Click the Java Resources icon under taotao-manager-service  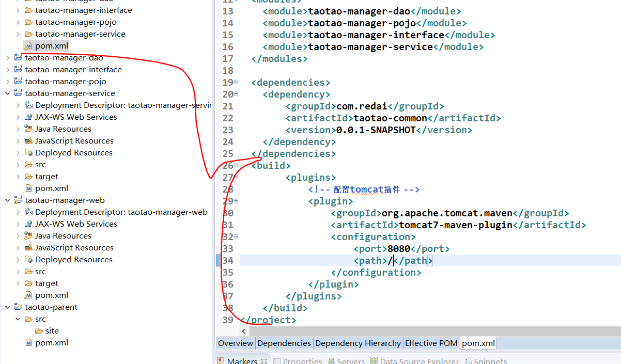28,129
